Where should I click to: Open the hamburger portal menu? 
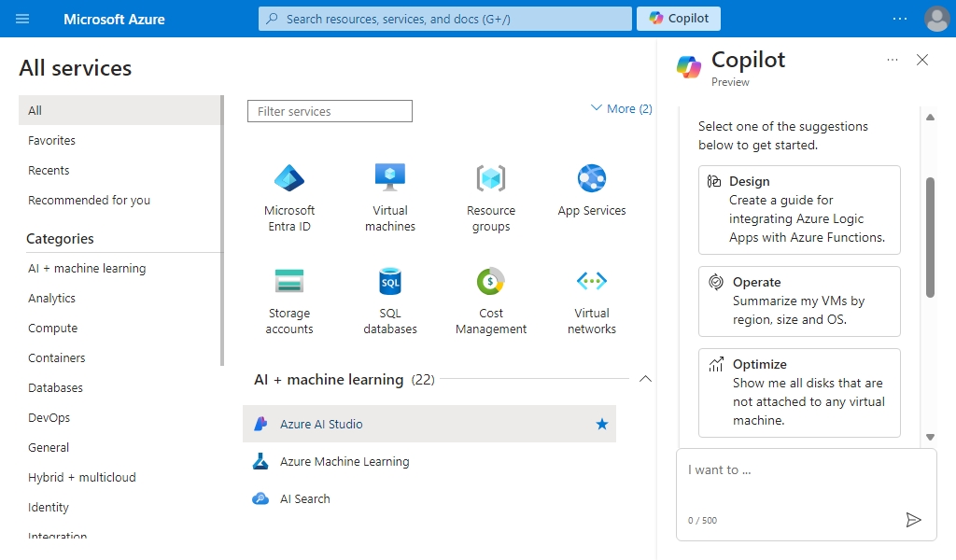22,19
